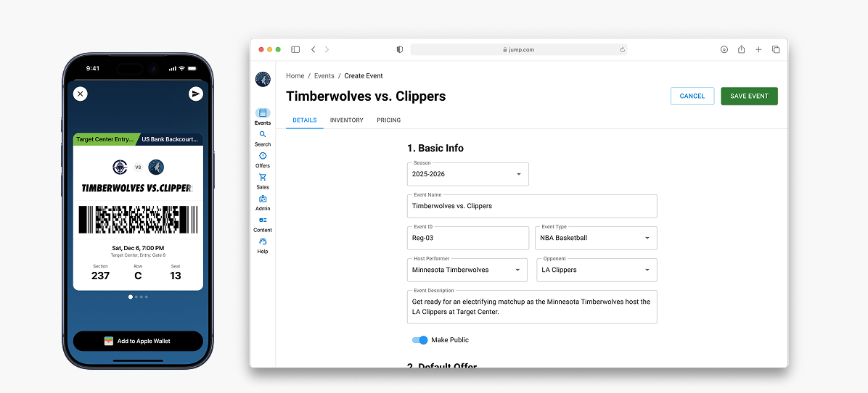Screen dimensions: 868x393
Task: Go to Home breadcrumb link
Action: (295, 75)
